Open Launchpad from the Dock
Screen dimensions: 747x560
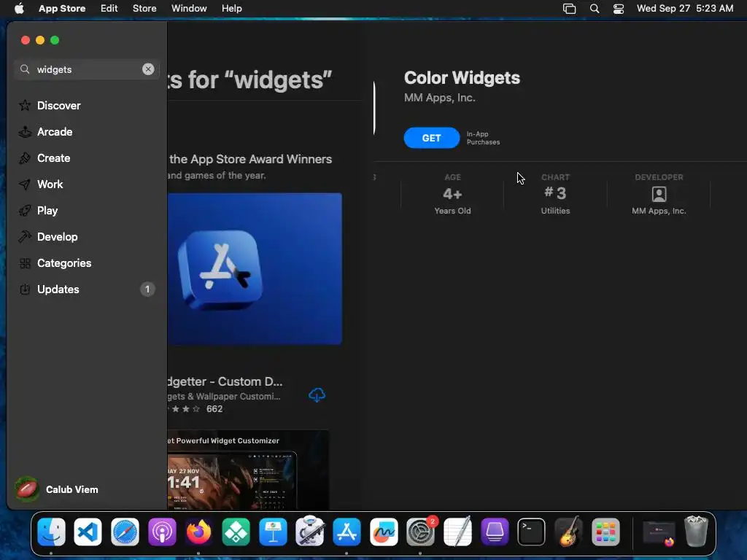point(605,532)
